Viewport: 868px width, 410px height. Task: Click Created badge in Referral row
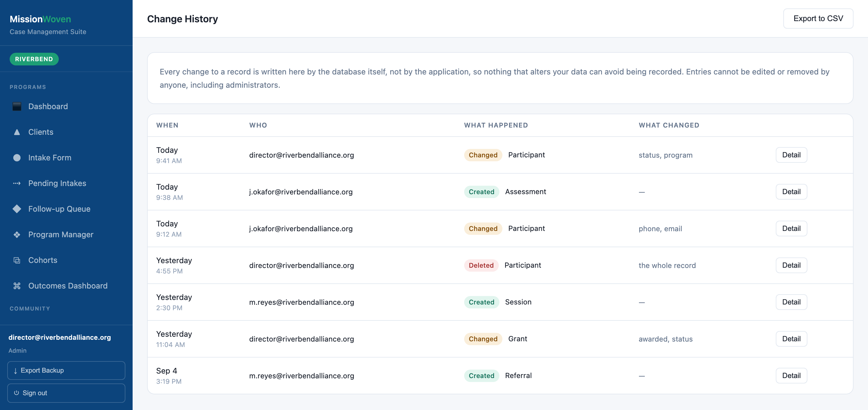click(x=481, y=376)
